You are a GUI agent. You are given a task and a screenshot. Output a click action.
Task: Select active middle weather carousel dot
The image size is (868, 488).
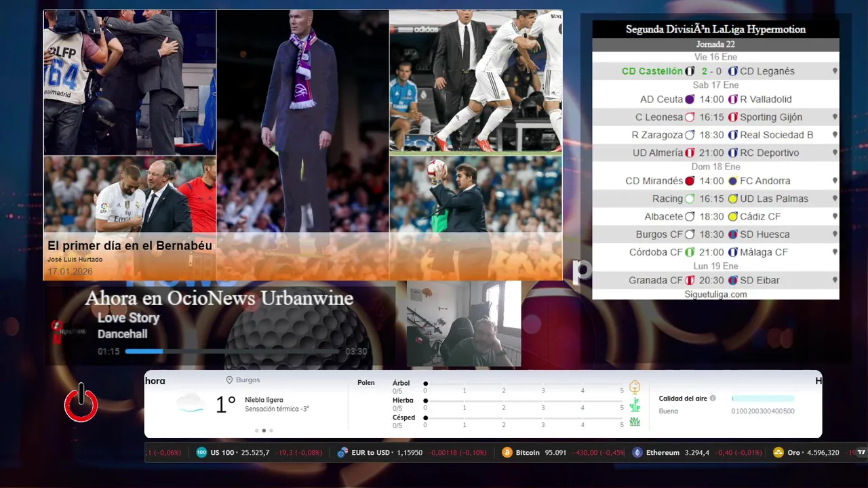coord(264,430)
